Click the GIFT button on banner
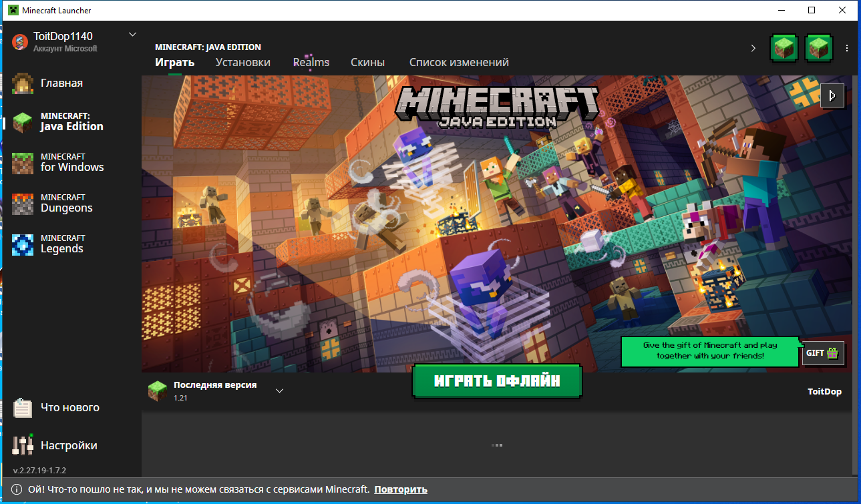Image resolution: width=861 pixels, height=504 pixels. [823, 353]
